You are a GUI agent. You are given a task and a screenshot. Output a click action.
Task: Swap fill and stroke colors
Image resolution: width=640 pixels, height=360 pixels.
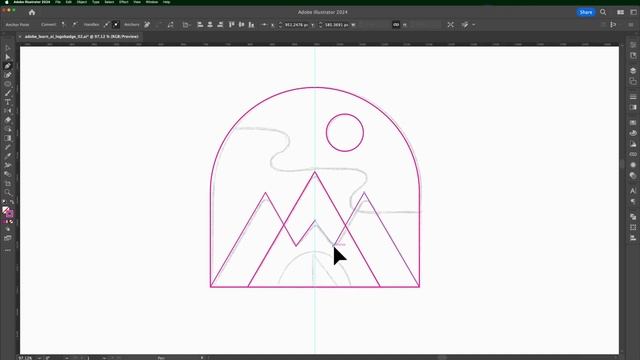pos(12,202)
